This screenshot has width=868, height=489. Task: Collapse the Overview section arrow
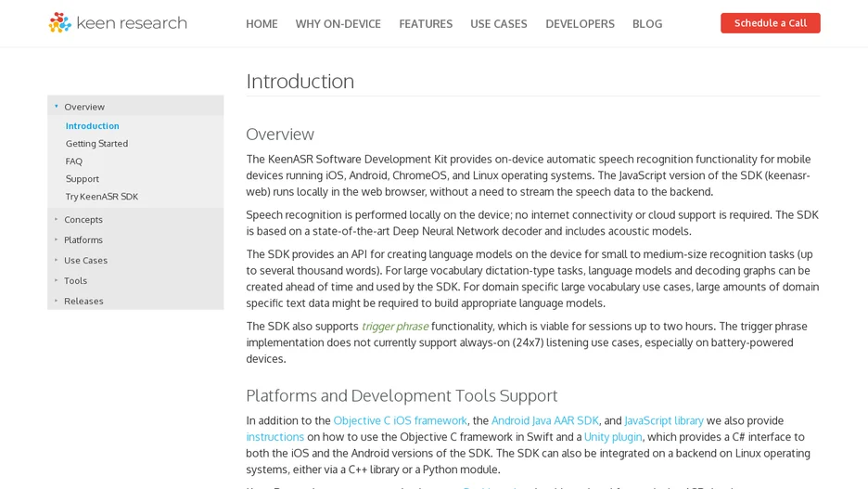(x=56, y=107)
